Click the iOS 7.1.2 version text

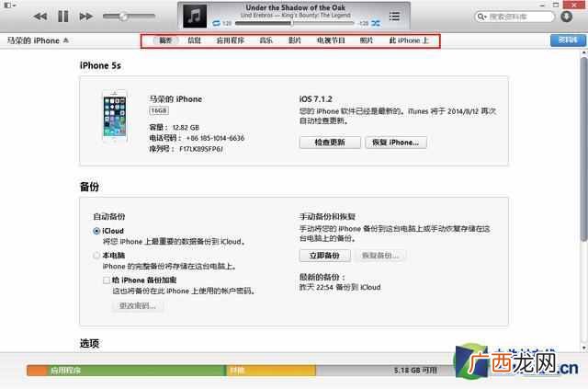(316, 99)
